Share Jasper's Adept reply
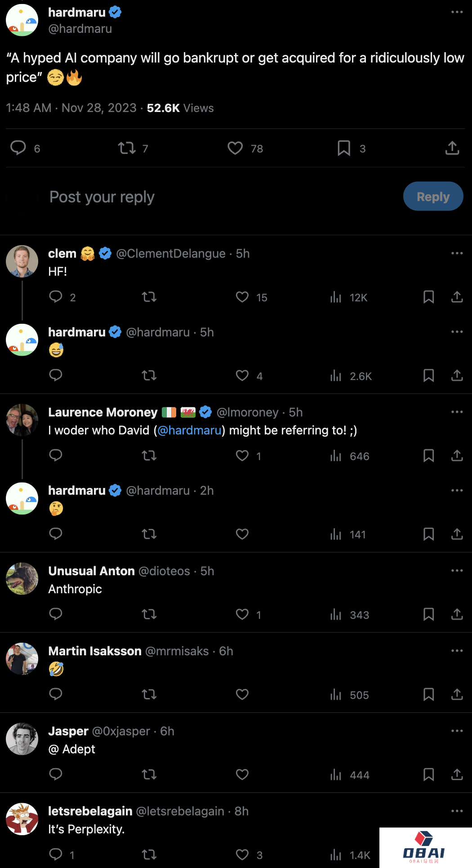 [x=457, y=774]
